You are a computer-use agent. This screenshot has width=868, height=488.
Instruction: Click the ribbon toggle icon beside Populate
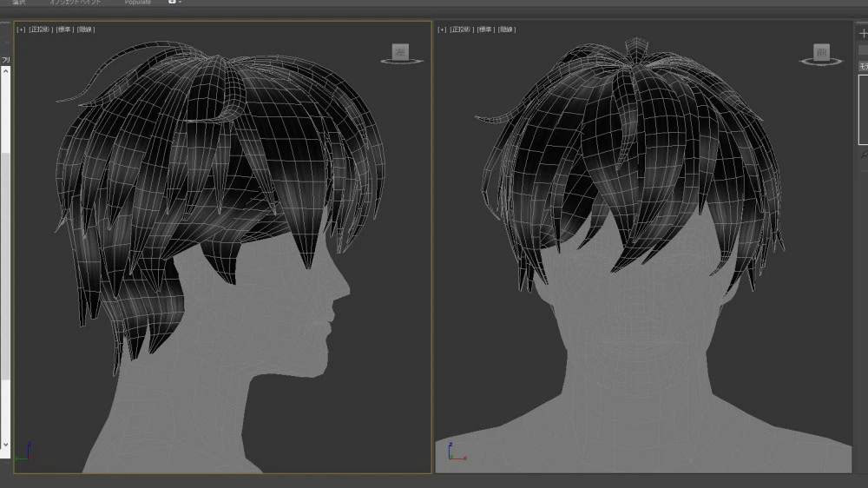point(174,3)
